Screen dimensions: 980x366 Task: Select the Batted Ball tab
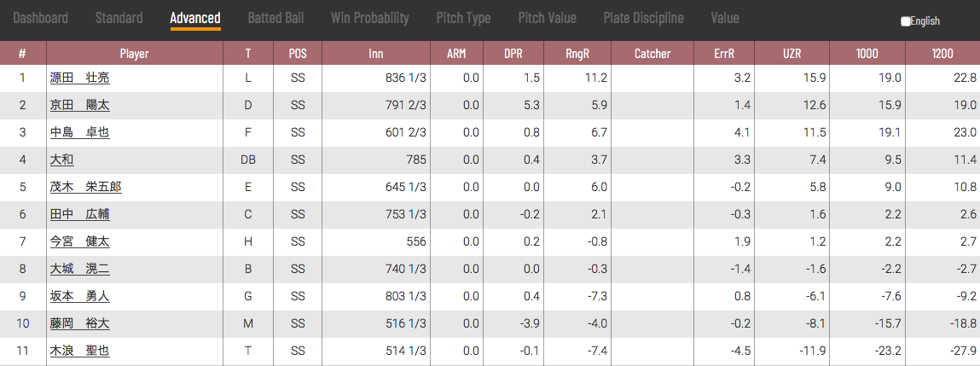(275, 18)
